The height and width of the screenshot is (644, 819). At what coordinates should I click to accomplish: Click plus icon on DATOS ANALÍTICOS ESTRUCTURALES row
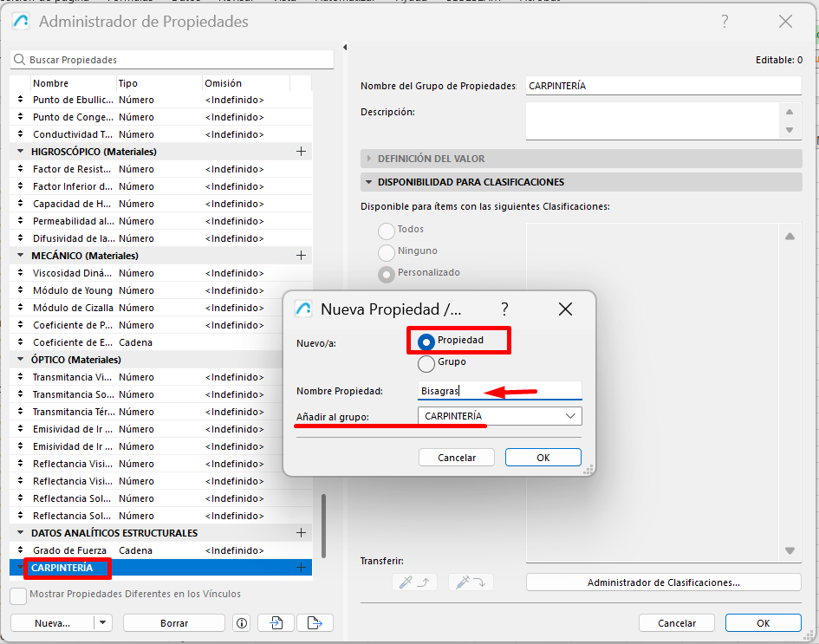coord(302,533)
